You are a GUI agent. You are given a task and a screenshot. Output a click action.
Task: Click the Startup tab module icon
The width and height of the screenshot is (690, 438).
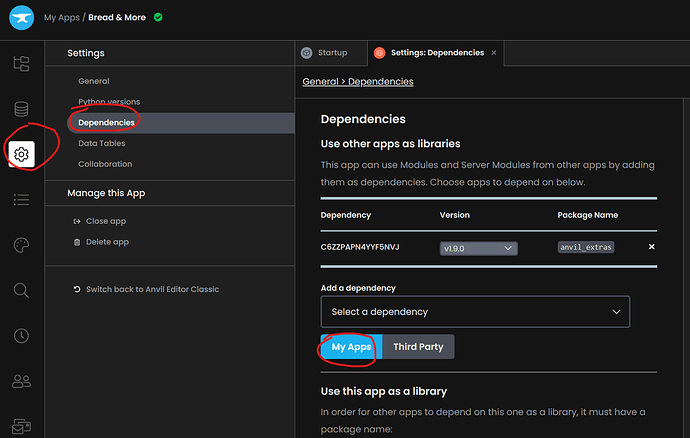(x=306, y=53)
